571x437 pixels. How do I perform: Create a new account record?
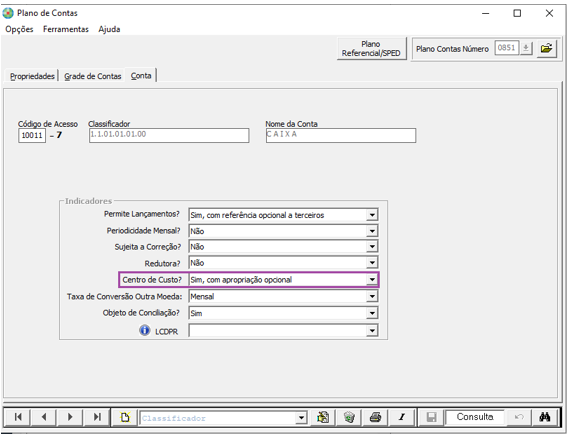(125, 417)
